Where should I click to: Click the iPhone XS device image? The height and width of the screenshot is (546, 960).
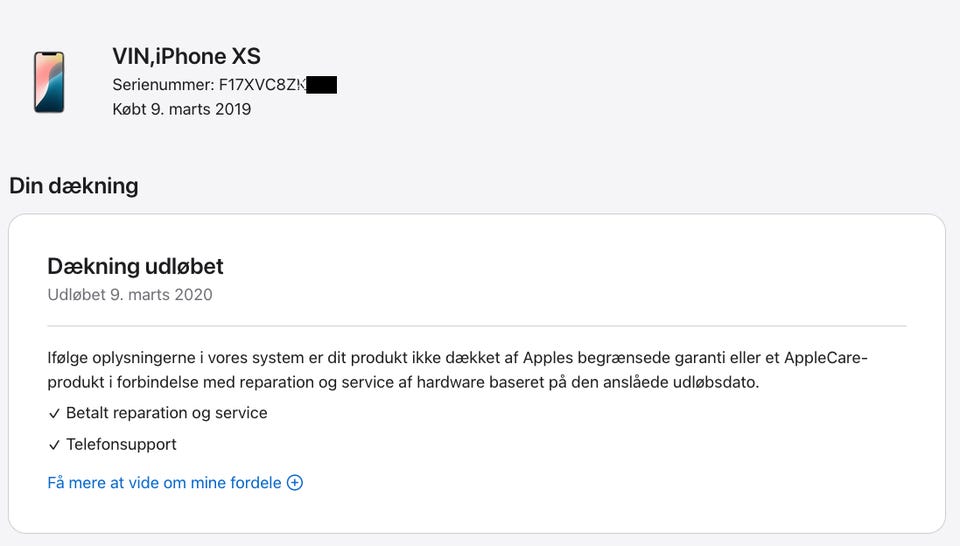(48, 82)
